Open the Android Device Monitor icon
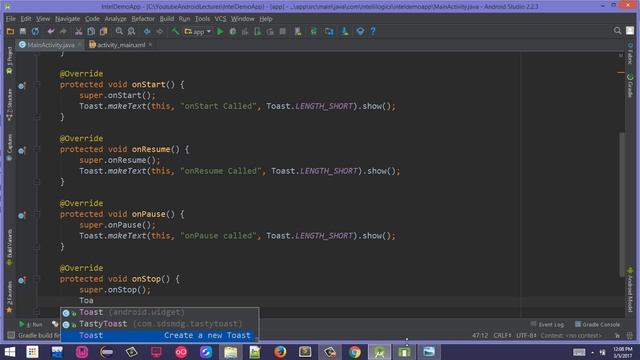The width and height of the screenshot is (640, 360). 360,31
